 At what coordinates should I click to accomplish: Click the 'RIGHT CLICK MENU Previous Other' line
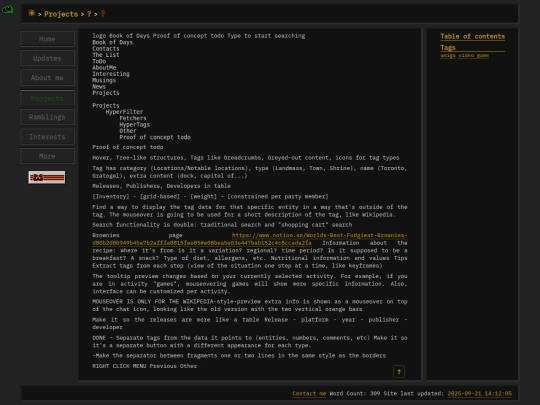144,366
